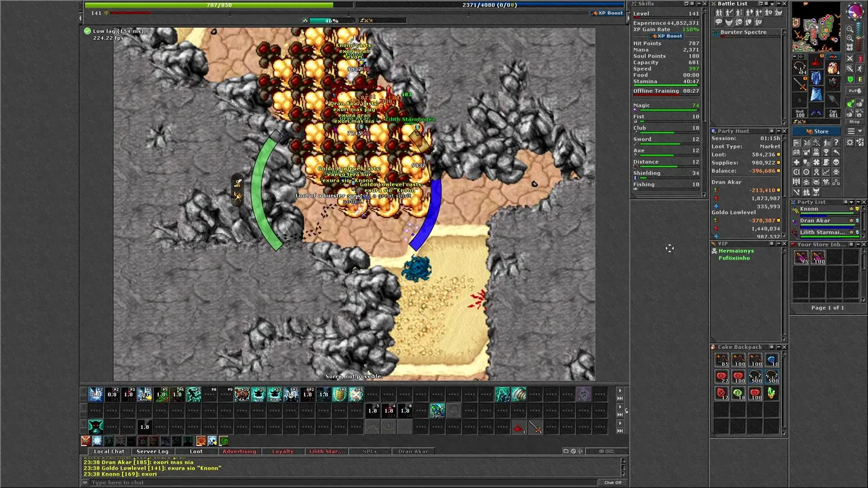Enable defensive green shield fight mode
The width and height of the screenshot is (868, 488).
[850, 79]
